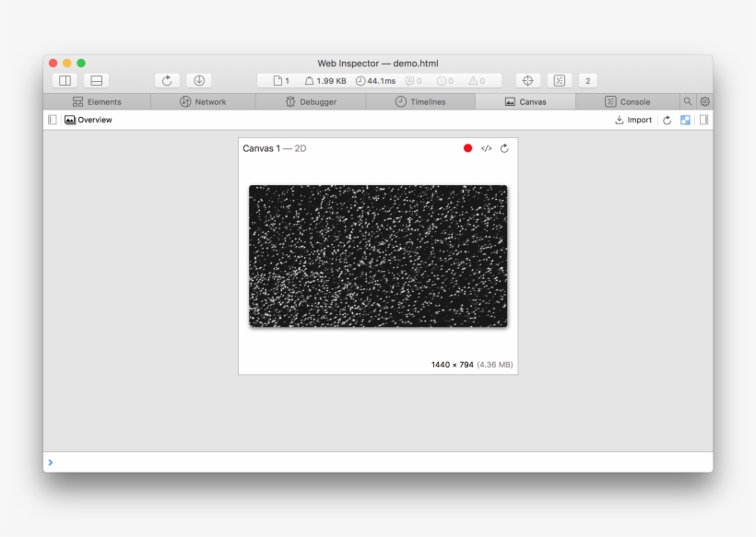Open the Timelines tab

click(x=419, y=101)
